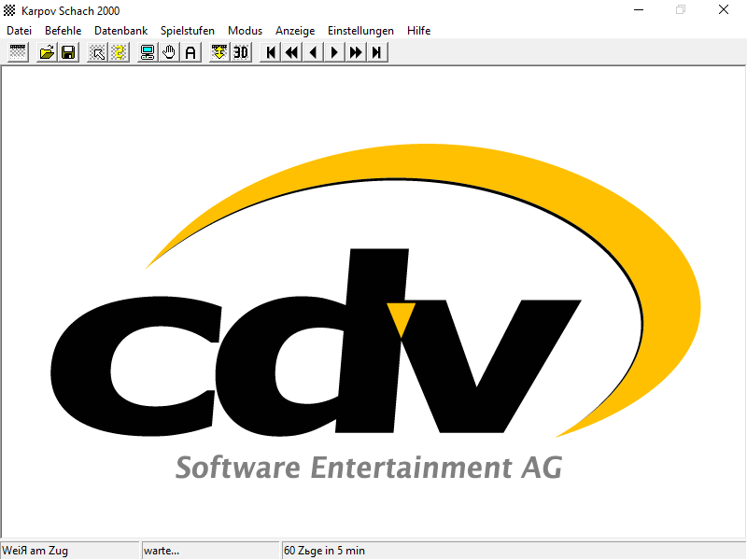Open the Datenbank menu
The width and height of the screenshot is (747, 560).
[121, 31]
